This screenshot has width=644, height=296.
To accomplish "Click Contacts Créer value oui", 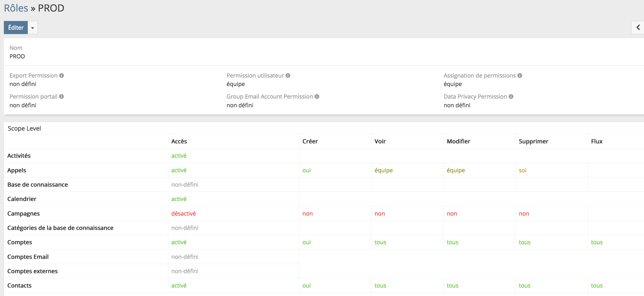I will [306, 286].
